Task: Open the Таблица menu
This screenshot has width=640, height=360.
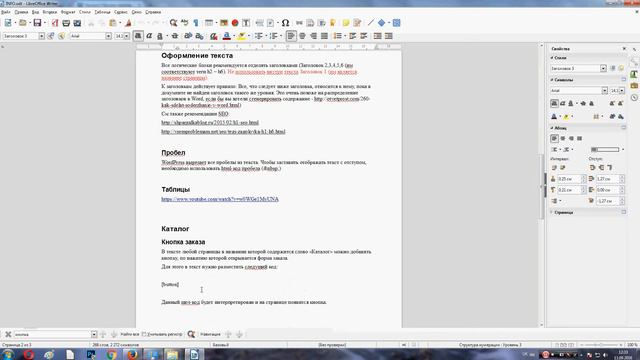Action: (102, 12)
